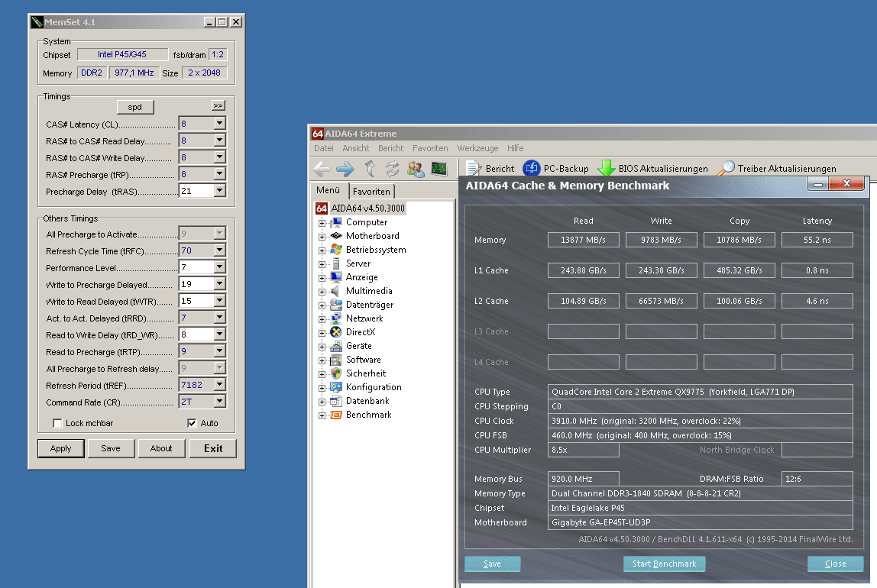
Task: Select the Server icon in the tree
Action: pyautogui.click(x=335, y=263)
